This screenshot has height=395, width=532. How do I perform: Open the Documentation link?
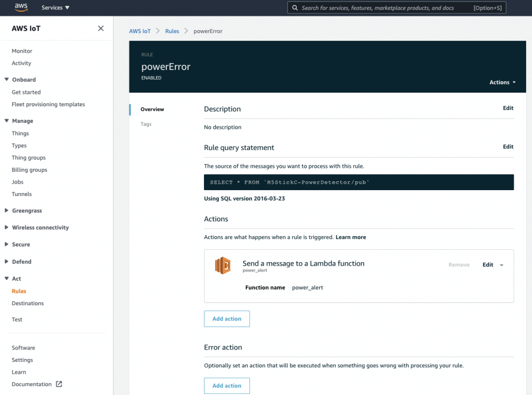31,384
